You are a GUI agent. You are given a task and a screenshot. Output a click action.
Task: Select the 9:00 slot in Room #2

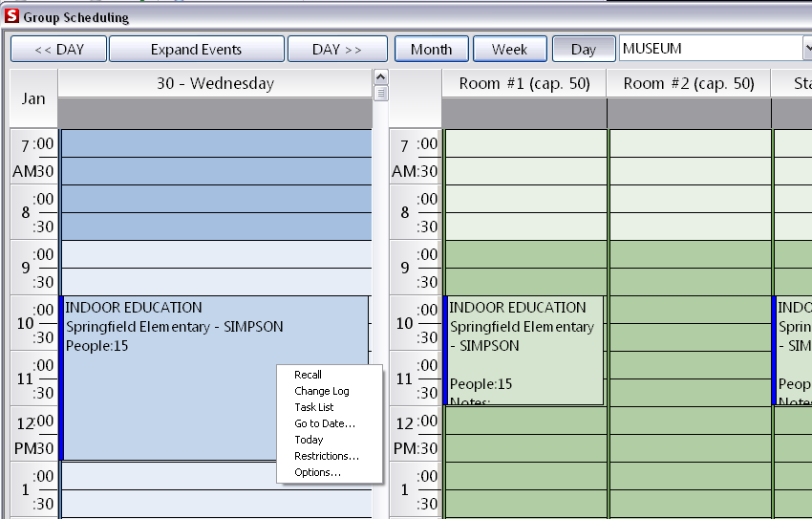coord(691,254)
